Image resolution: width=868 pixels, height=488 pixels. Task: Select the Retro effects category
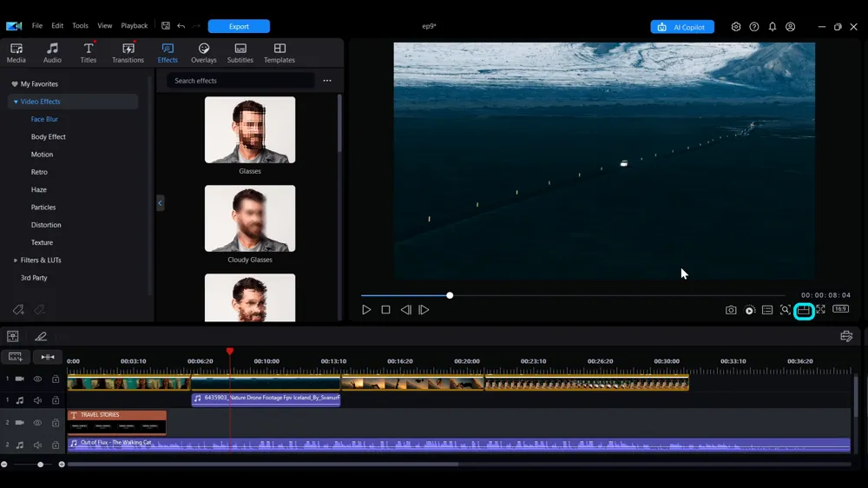39,172
